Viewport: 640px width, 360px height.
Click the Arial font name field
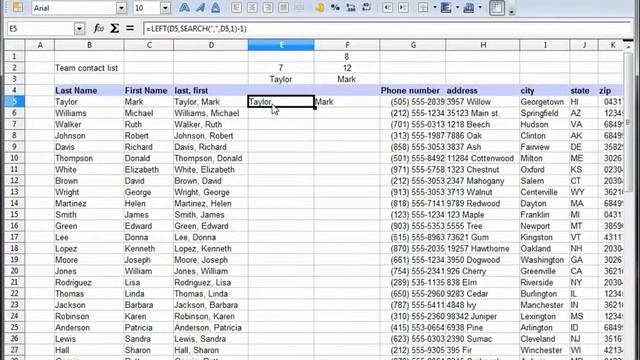[74, 8]
